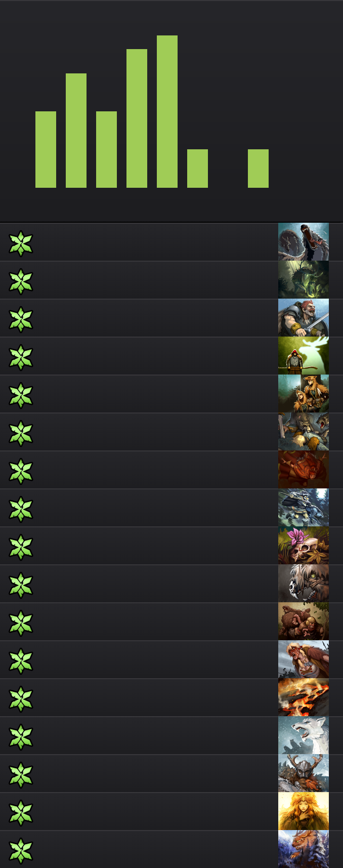Image resolution: width=343 pixels, height=868 pixels.
Task: Click the leaf icon beside the snarling white wolf card
Action: pyautogui.click(x=21, y=737)
